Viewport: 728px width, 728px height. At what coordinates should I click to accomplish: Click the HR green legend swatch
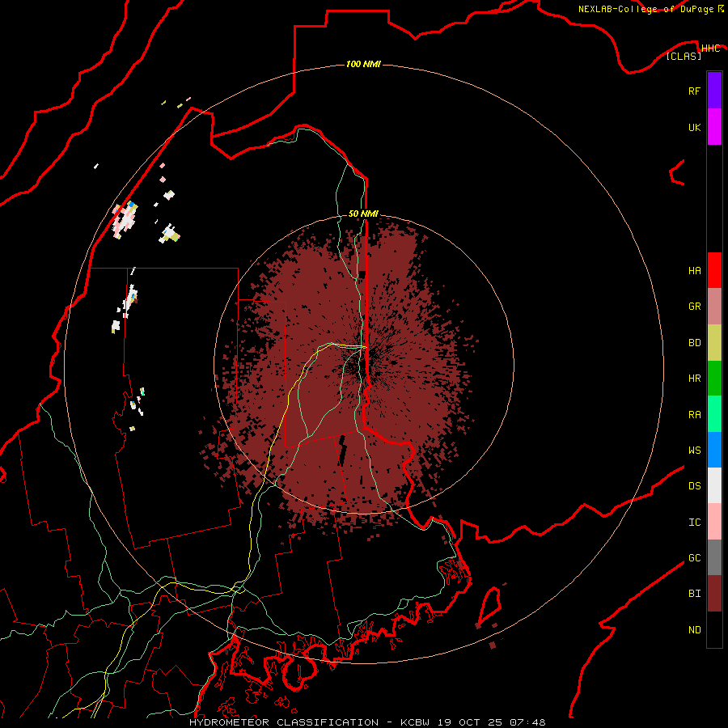(714, 379)
